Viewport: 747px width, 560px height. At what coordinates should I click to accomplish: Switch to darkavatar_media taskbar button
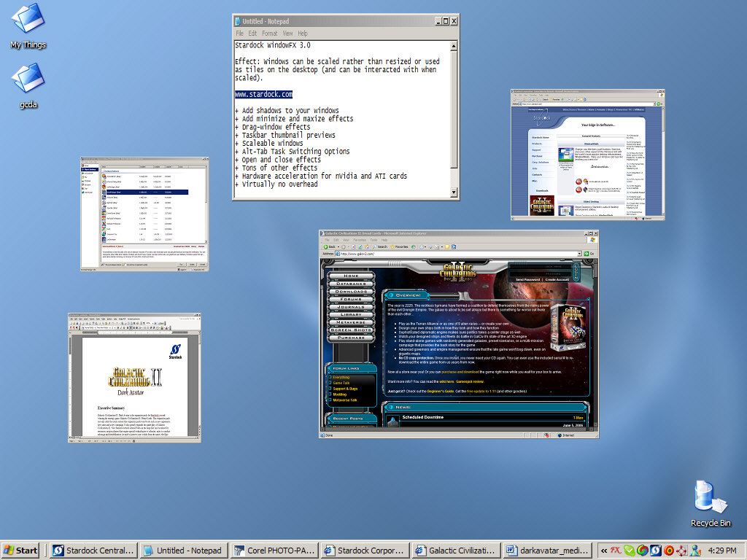546,551
